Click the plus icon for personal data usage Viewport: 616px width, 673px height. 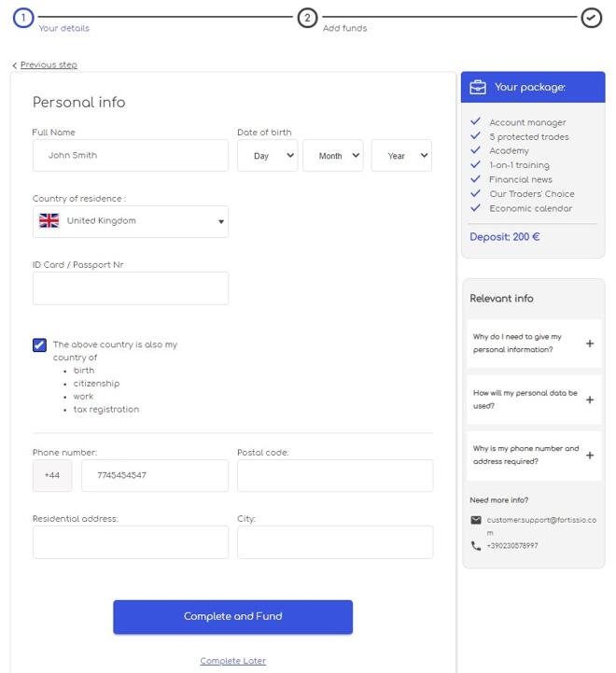tap(589, 400)
